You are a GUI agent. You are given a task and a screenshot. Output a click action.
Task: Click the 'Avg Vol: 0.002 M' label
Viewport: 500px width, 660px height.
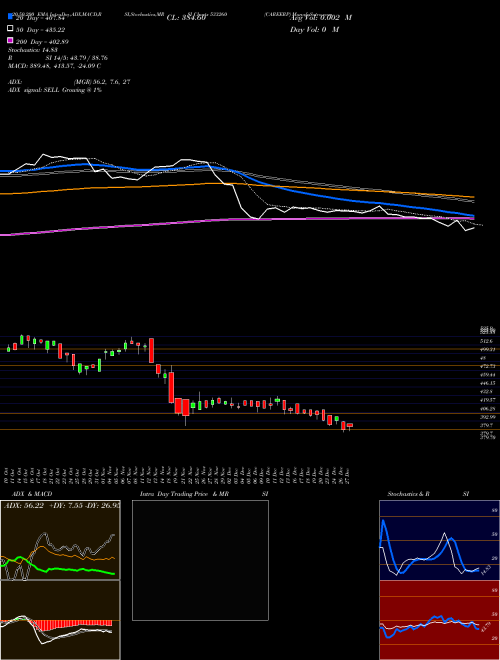tap(321, 18)
